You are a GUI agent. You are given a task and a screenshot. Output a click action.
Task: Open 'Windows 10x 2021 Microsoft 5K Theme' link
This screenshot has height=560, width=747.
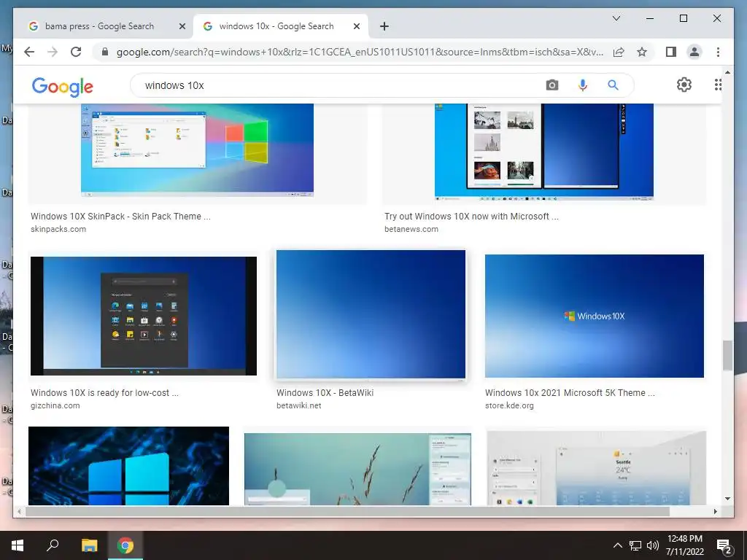tap(570, 393)
